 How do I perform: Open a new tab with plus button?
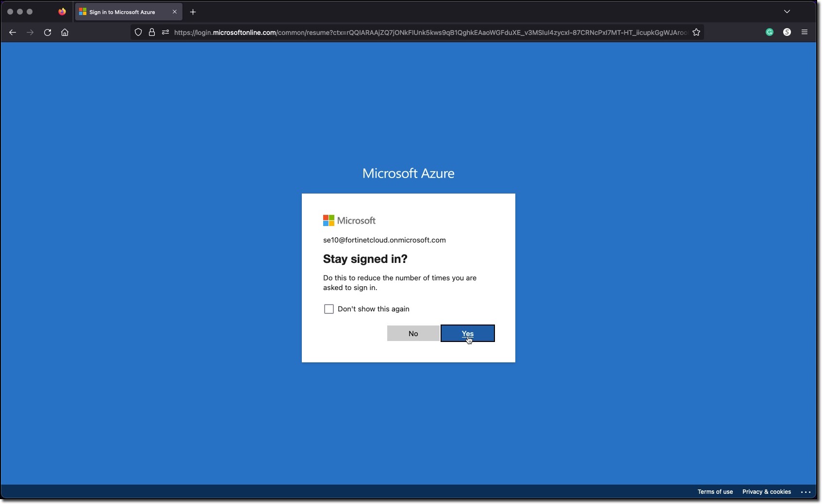193,12
